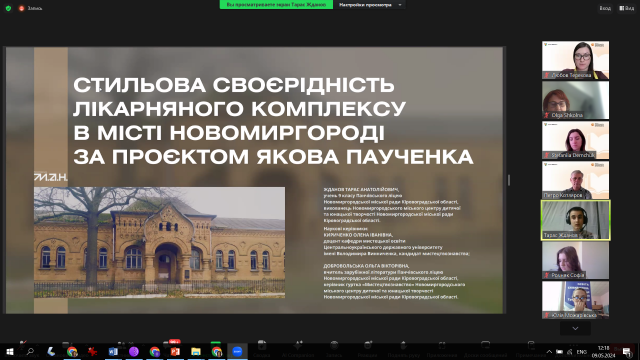Image resolution: width=640 pixels, height=360 pixels.
Task: Open the taskbar search magnifier
Action: coord(30,351)
